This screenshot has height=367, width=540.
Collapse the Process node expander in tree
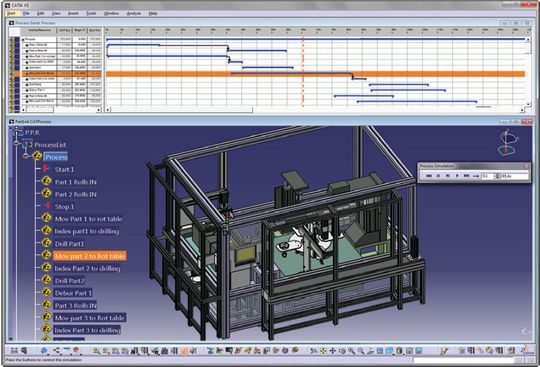[x=26, y=156]
